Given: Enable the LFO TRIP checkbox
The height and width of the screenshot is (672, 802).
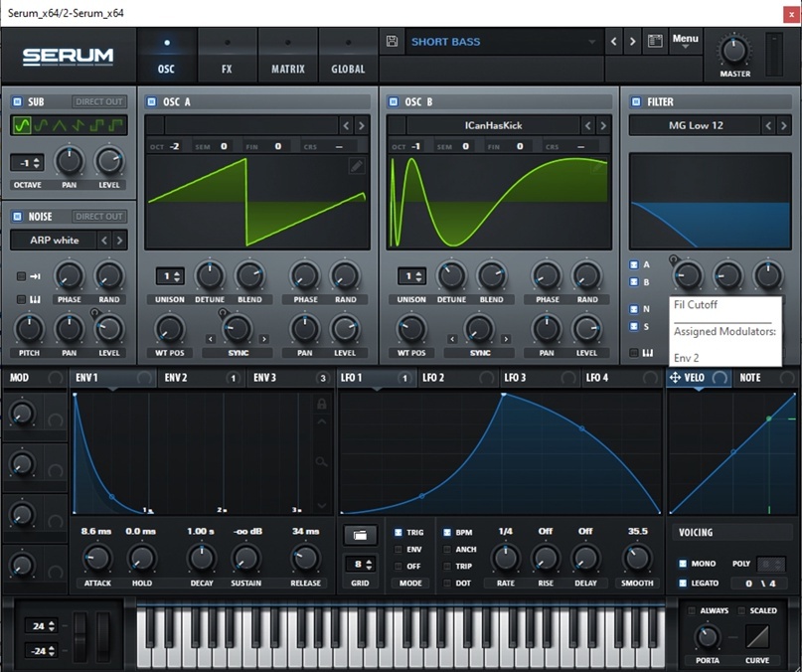Looking at the screenshot, I should coord(447,566).
